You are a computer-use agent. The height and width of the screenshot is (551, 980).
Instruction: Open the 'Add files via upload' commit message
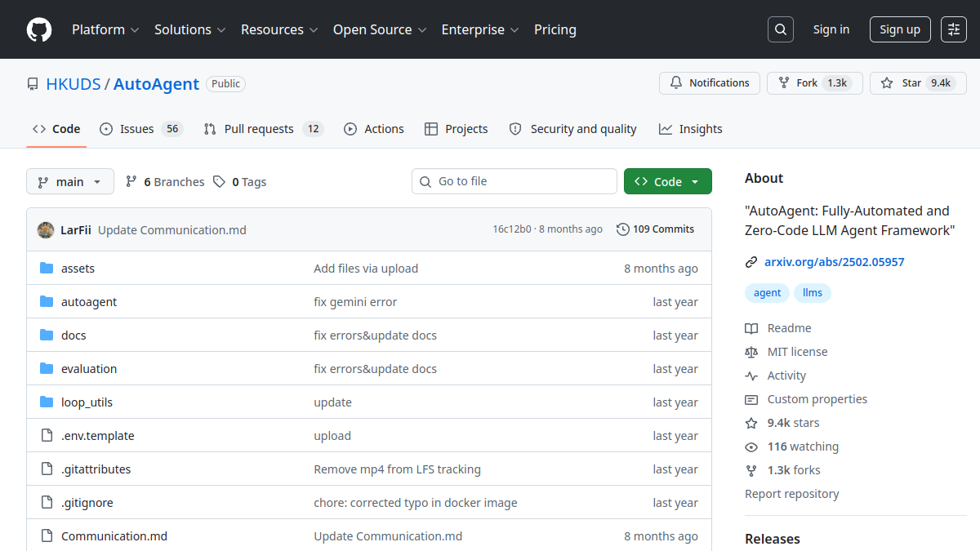366,269
